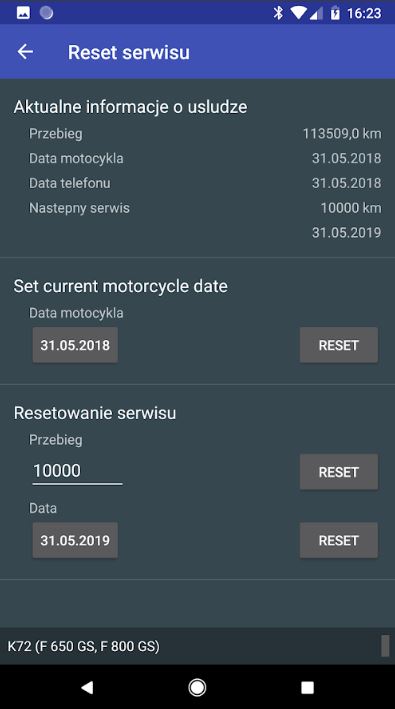Image resolution: width=395 pixels, height=709 pixels.
Task: Tap the Bluetooth status icon
Action: (278, 13)
